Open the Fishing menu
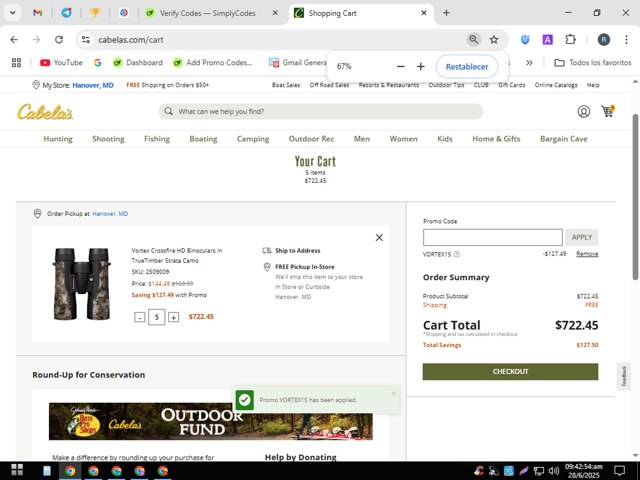This screenshot has height=480, width=640. click(157, 139)
